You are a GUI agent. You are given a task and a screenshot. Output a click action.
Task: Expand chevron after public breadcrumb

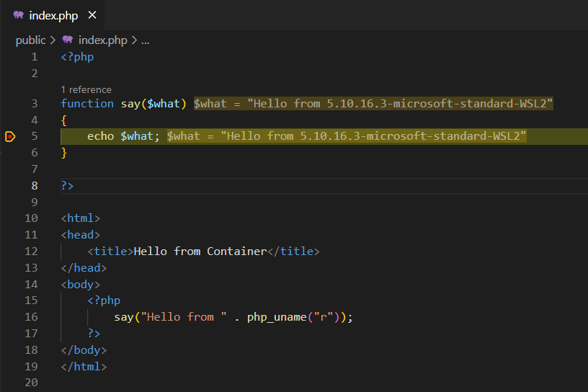(x=53, y=40)
